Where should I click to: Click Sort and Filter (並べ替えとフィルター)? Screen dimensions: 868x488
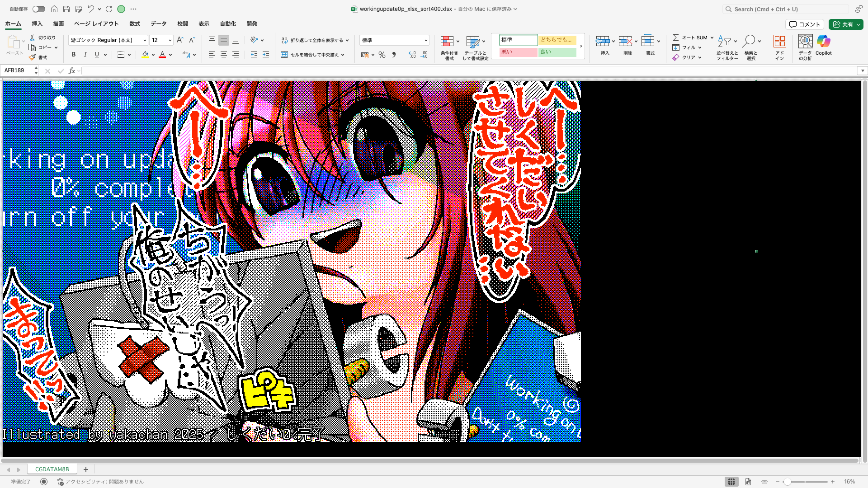coord(727,47)
